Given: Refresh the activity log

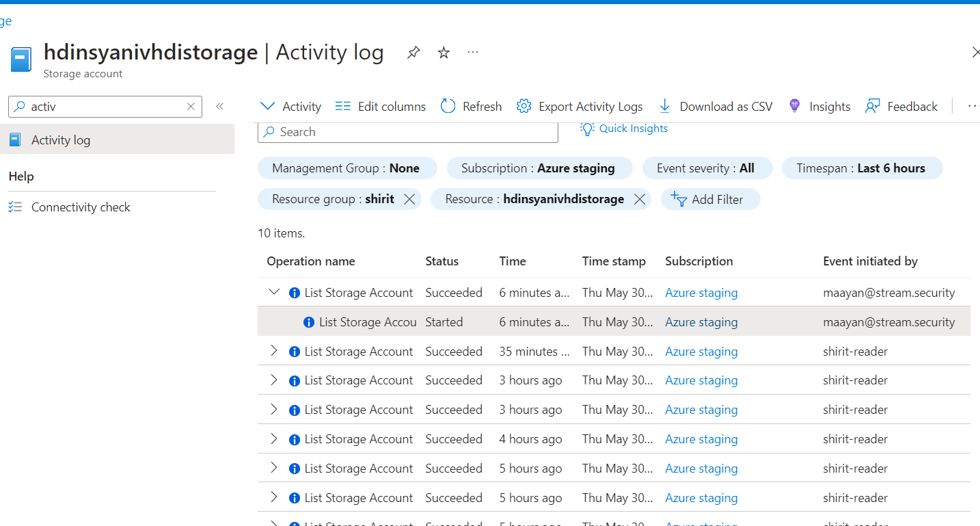Looking at the screenshot, I should pyautogui.click(x=471, y=106).
